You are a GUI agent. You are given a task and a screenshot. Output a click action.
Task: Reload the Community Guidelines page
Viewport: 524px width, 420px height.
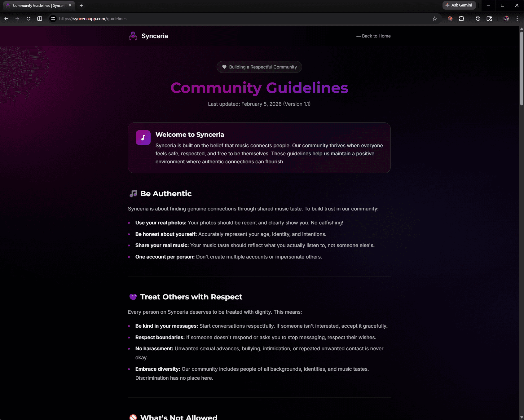29,19
